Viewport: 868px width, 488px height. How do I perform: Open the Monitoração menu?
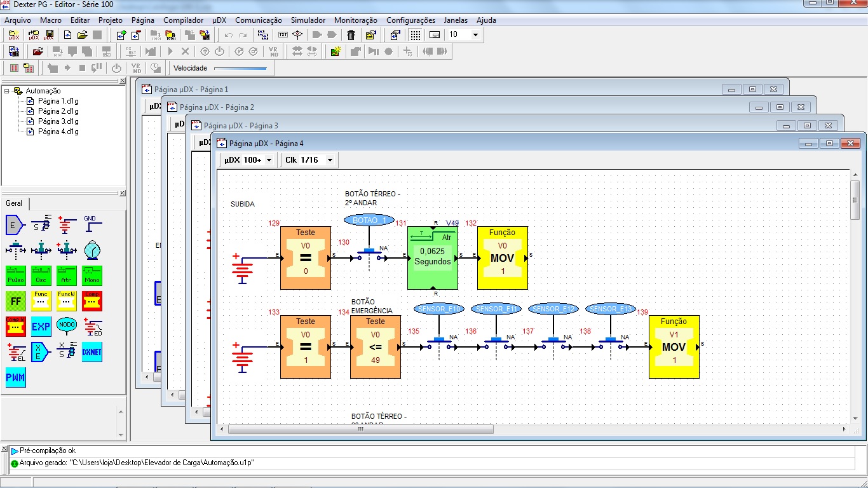356,20
